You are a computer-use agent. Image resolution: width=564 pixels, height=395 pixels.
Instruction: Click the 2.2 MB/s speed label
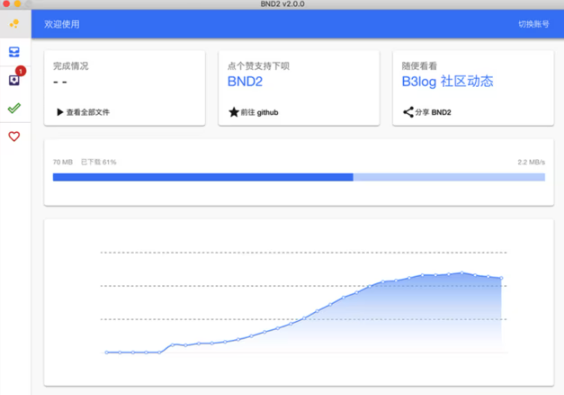(531, 162)
